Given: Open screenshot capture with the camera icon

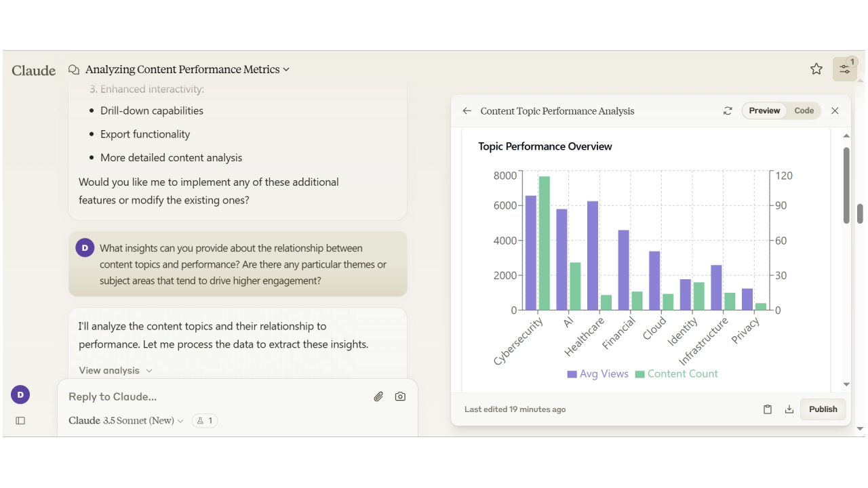Looking at the screenshot, I should pos(400,396).
